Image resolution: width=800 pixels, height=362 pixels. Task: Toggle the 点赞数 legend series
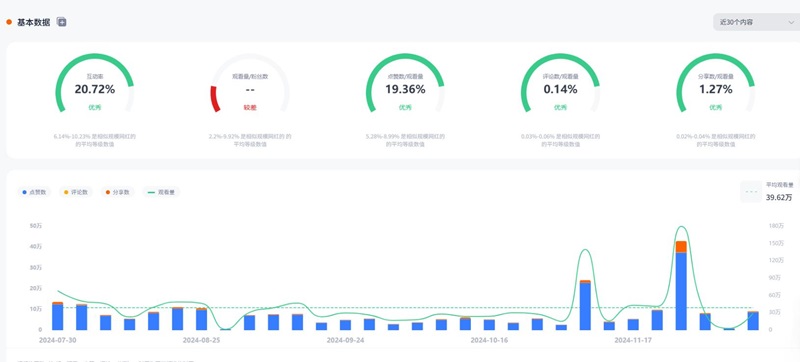tap(34, 192)
